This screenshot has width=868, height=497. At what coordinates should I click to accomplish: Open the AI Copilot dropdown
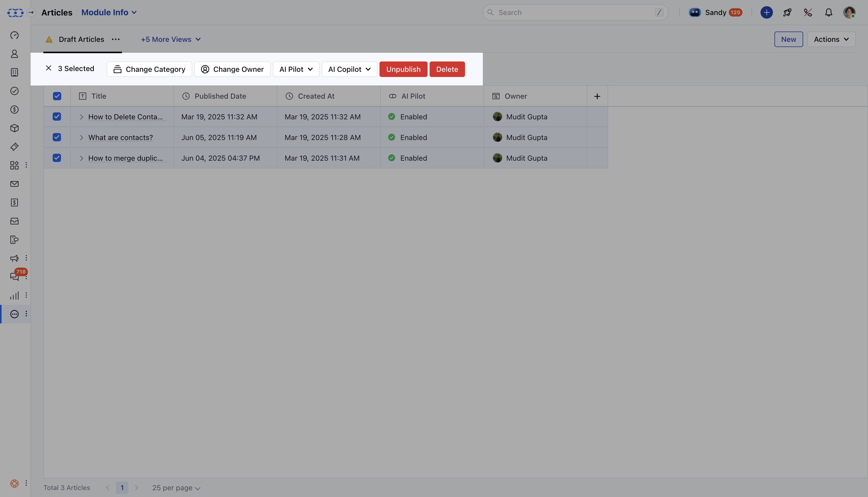349,69
